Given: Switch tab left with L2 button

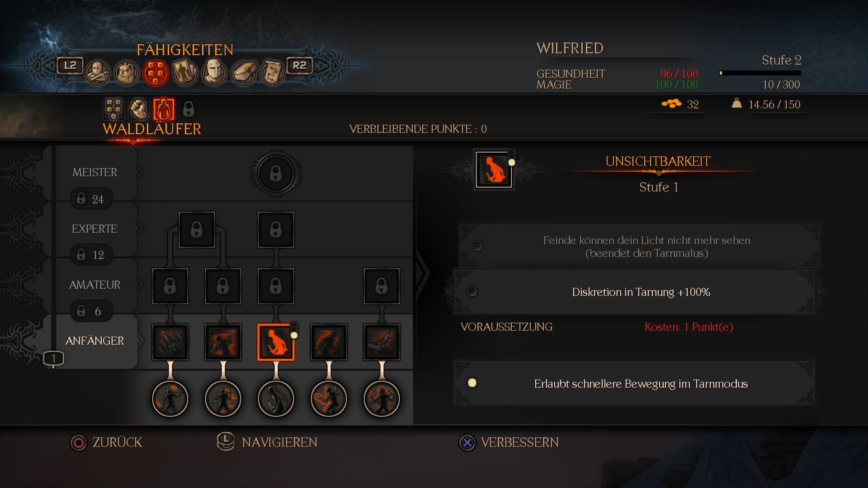Looking at the screenshot, I should coord(70,66).
